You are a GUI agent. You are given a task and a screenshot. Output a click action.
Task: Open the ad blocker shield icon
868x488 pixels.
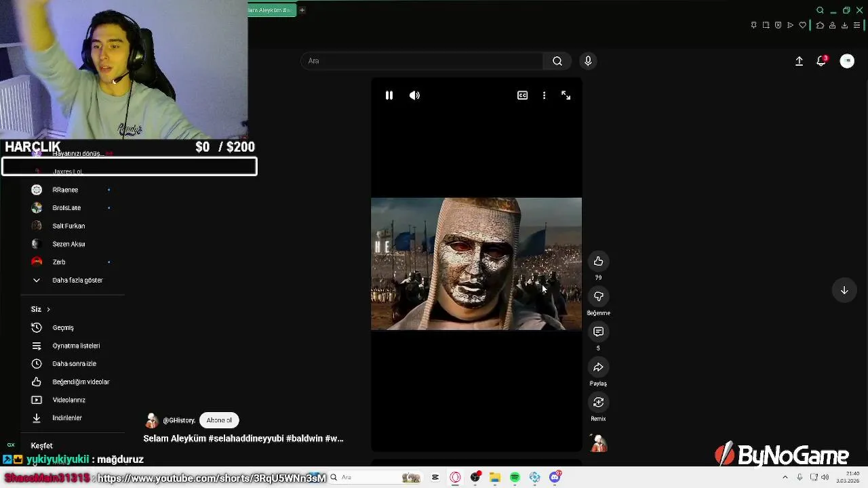[778, 25]
